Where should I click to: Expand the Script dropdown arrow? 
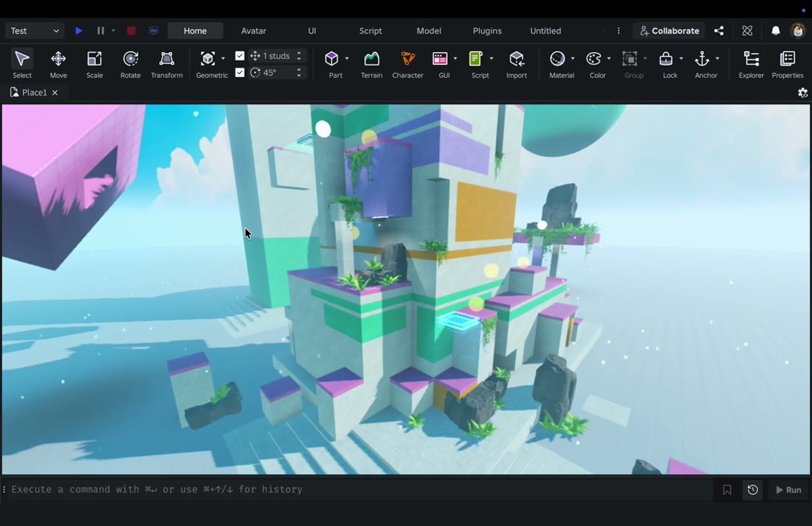click(491, 59)
